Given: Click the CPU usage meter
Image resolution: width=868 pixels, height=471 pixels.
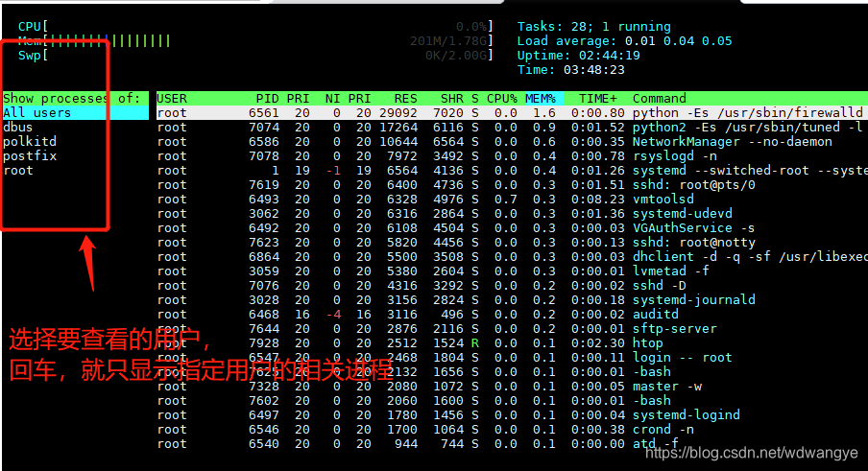Looking at the screenshot, I should click(x=255, y=27).
